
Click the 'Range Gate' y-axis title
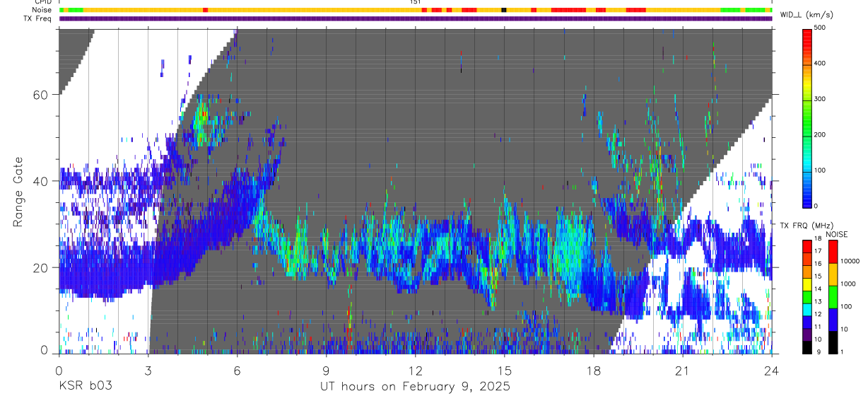pos(19,192)
